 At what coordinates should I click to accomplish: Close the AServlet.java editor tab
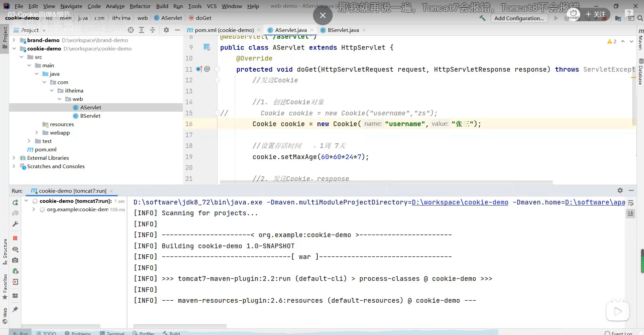coord(312,30)
